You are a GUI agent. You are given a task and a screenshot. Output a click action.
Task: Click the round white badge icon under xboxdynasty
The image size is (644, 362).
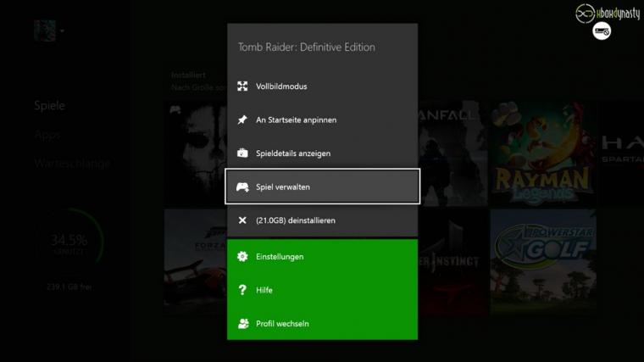pos(602,31)
